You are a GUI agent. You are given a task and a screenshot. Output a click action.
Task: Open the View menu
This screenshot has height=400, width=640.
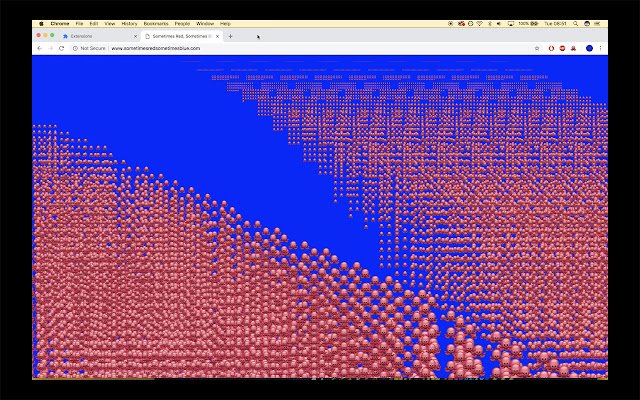(109, 24)
